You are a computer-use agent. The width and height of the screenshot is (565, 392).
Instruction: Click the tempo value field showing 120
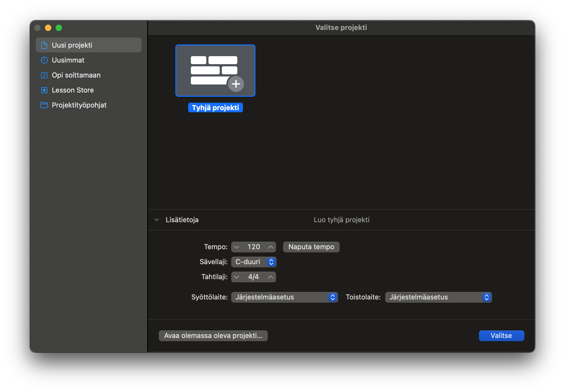coord(253,247)
